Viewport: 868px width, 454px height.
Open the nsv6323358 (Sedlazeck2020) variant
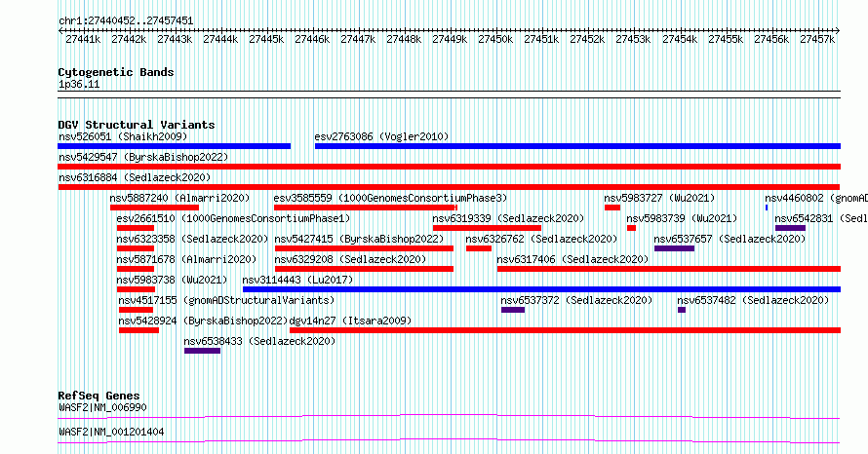click(192, 239)
